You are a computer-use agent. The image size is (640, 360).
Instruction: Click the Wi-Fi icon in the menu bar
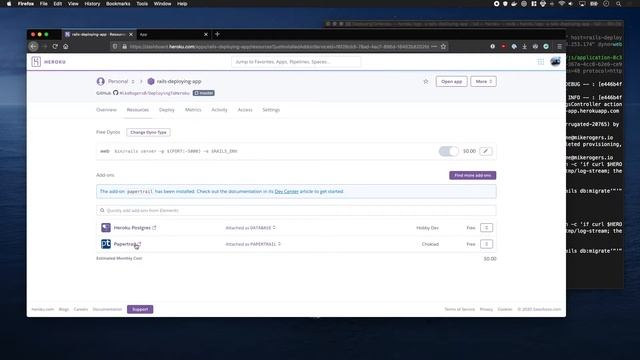pos(562,4)
